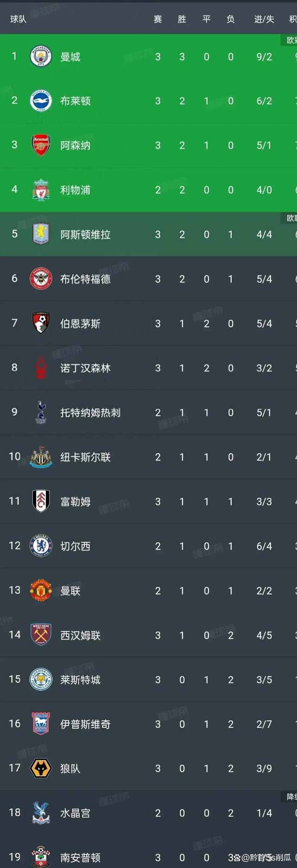This screenshot has width=297, height=868.
Task: Click team name 诺丁汉森林
Action: coord(85,368)
